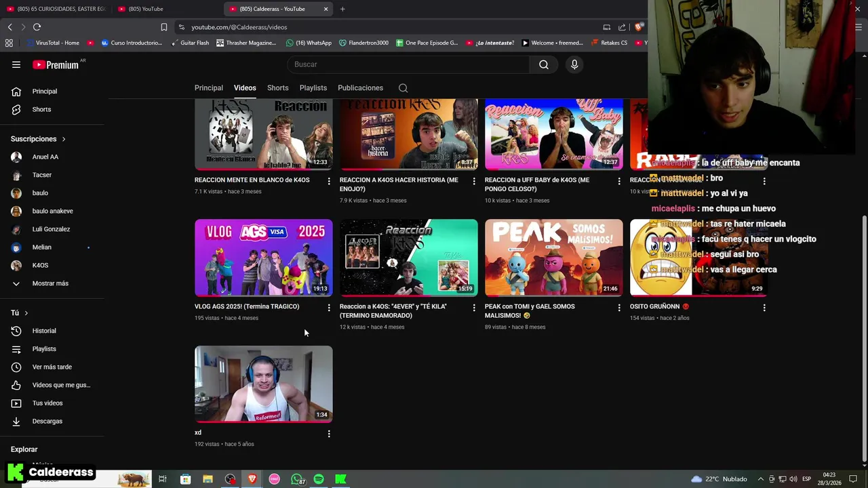Open title REACCION A UFF BABY de K4OS
The height and width of the screenshot is (488, 868).
coord(537,184)
